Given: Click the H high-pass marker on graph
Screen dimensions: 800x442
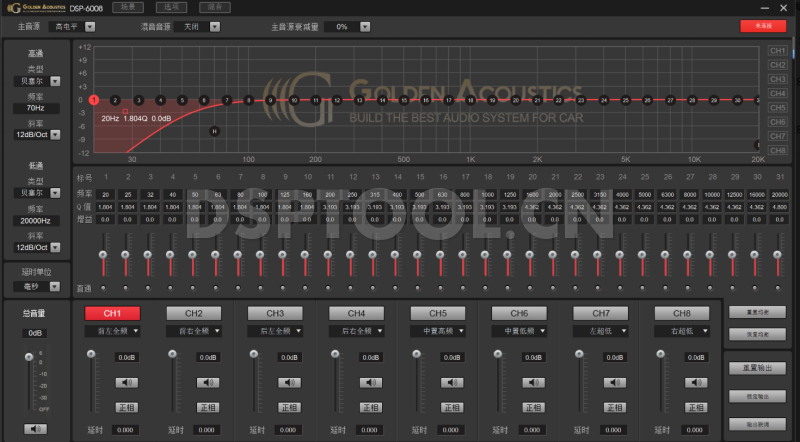Looking at the screenshot, I should pos(215,131).
